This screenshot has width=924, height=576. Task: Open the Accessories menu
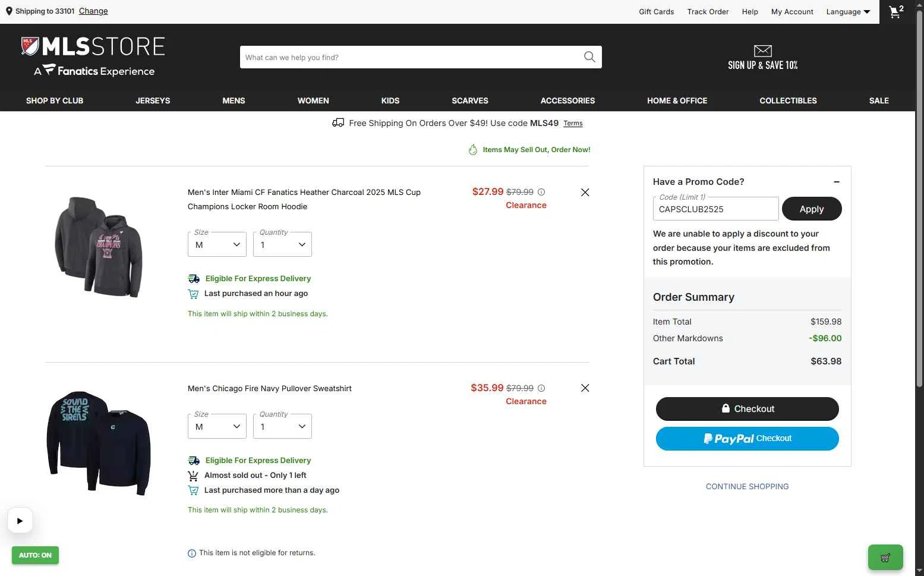567,100
